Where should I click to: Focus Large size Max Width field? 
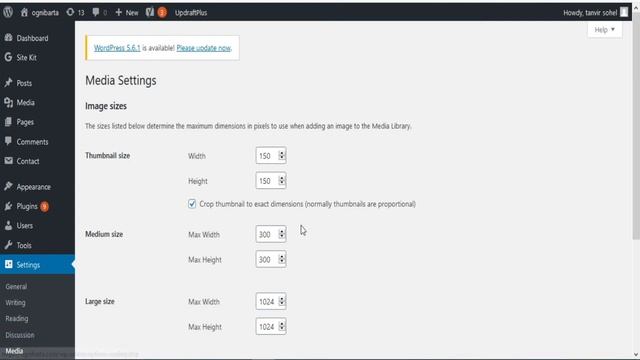(x=271, y=301)
